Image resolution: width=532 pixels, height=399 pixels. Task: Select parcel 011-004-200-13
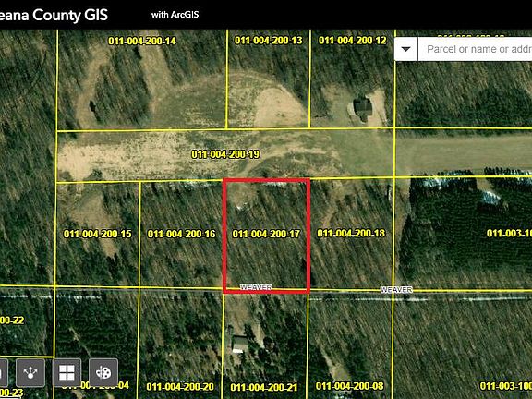coord(269,41)
